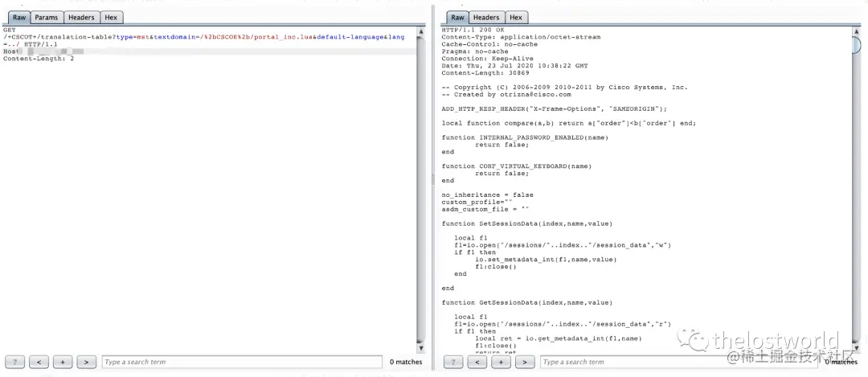Click 'Created by otrizna@cisco.com' comment line
This screenshot has width=868, height=377.
click(506, 95)
